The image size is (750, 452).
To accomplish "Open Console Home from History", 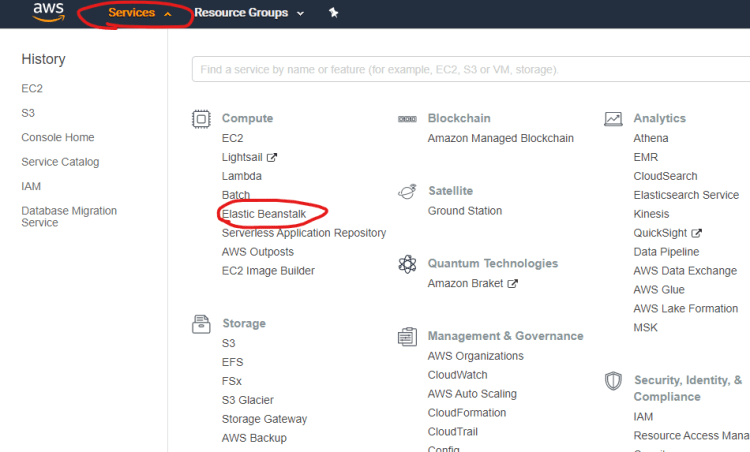I will tap(58, 137).
